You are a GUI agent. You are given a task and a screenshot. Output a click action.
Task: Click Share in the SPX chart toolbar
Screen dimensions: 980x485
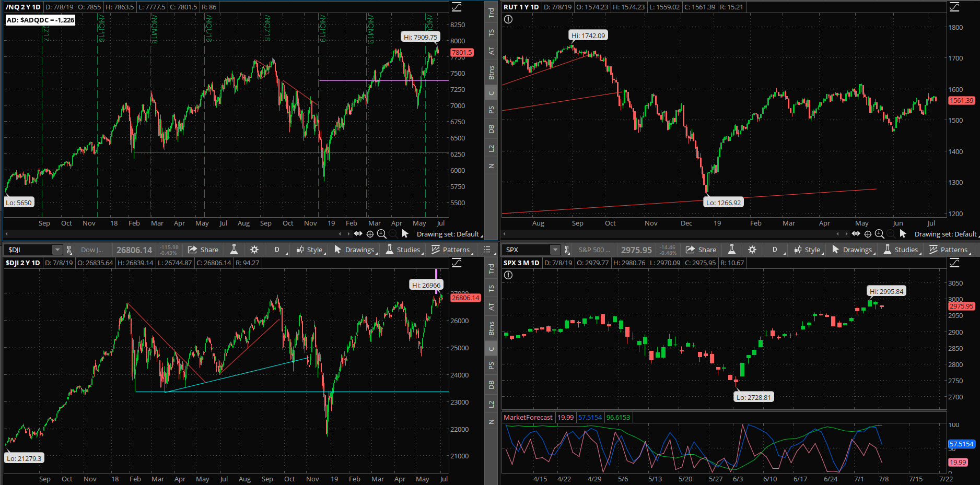(x=701, y=250)
